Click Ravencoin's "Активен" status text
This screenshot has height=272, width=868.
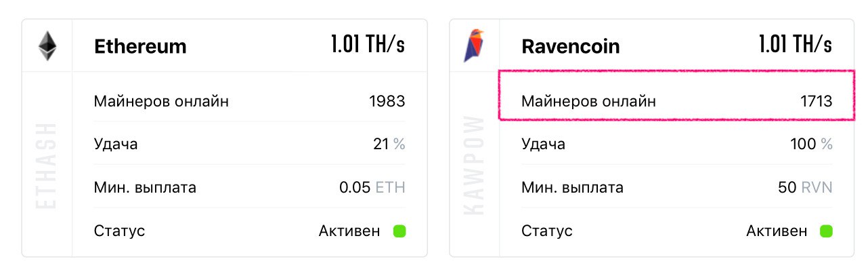click(x=777, y=231)
